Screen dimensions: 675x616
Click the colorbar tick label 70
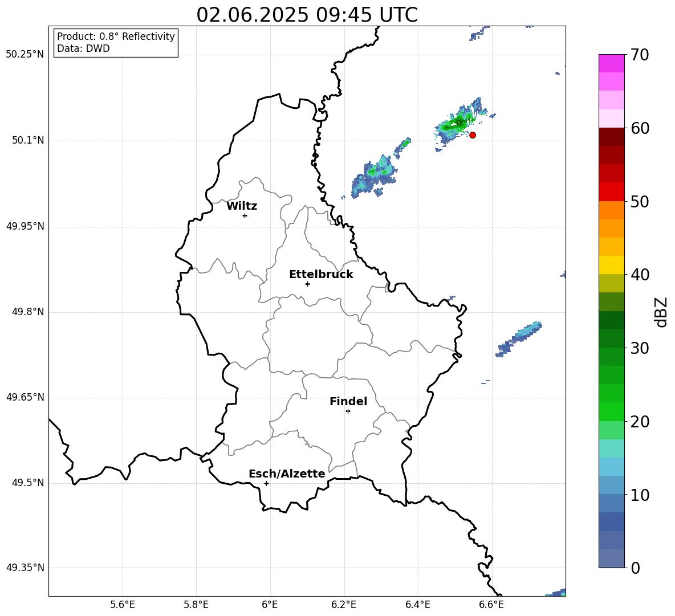click(640, 55)
